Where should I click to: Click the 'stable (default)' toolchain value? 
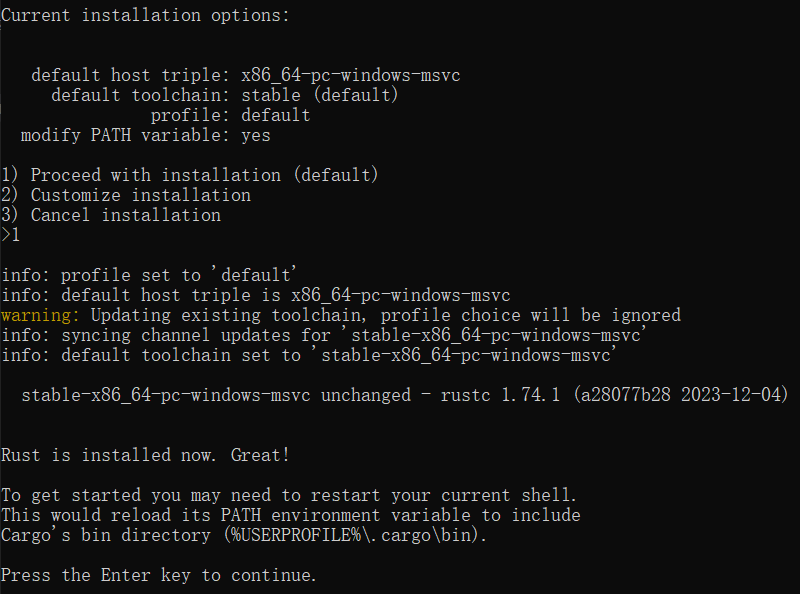(319, 95)
